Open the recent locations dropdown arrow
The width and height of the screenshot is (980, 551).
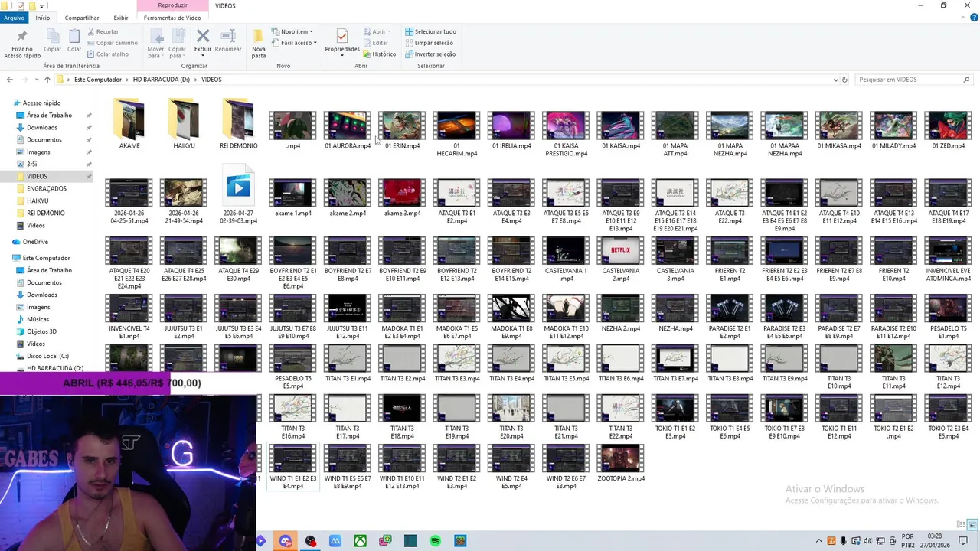coord(36,80)
